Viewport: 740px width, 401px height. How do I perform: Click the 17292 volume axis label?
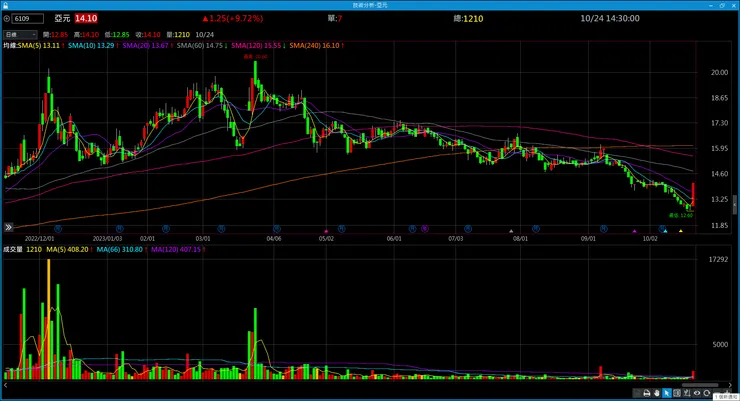(718, 259)
